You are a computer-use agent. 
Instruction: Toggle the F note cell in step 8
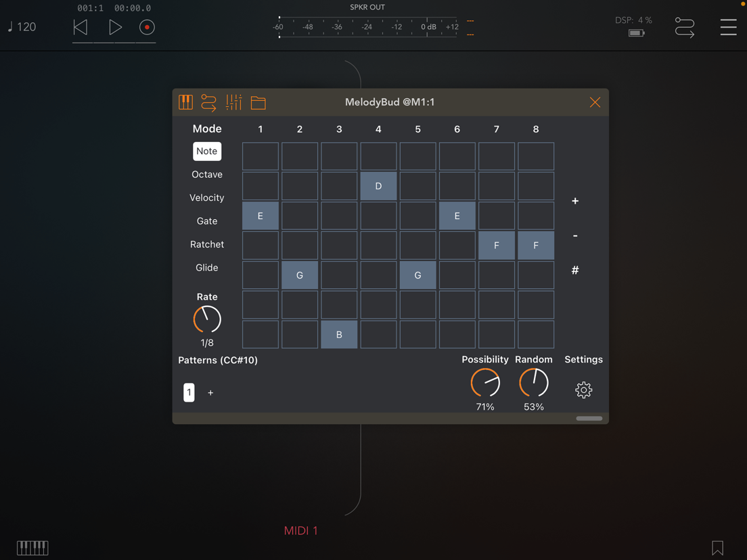(x=536, y=246)
